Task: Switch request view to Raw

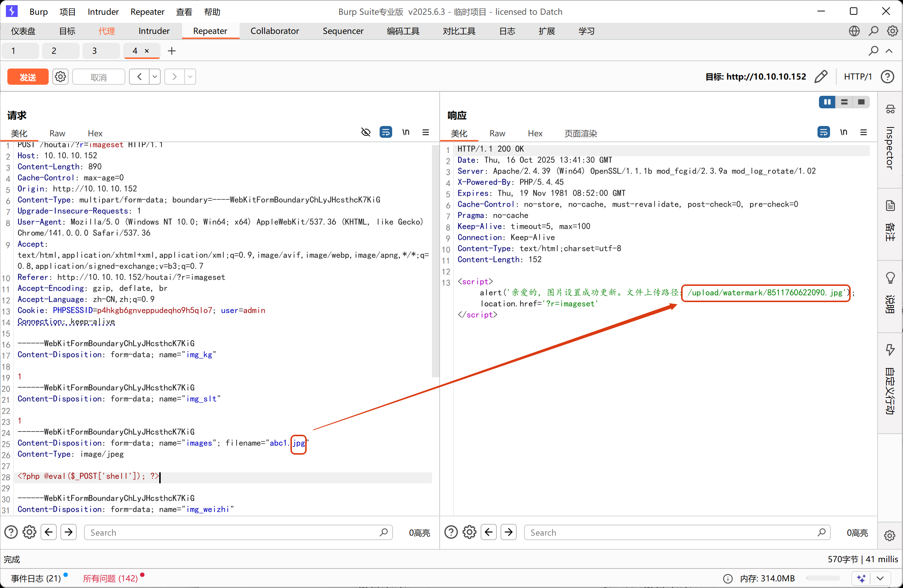Action: [57, 133]
